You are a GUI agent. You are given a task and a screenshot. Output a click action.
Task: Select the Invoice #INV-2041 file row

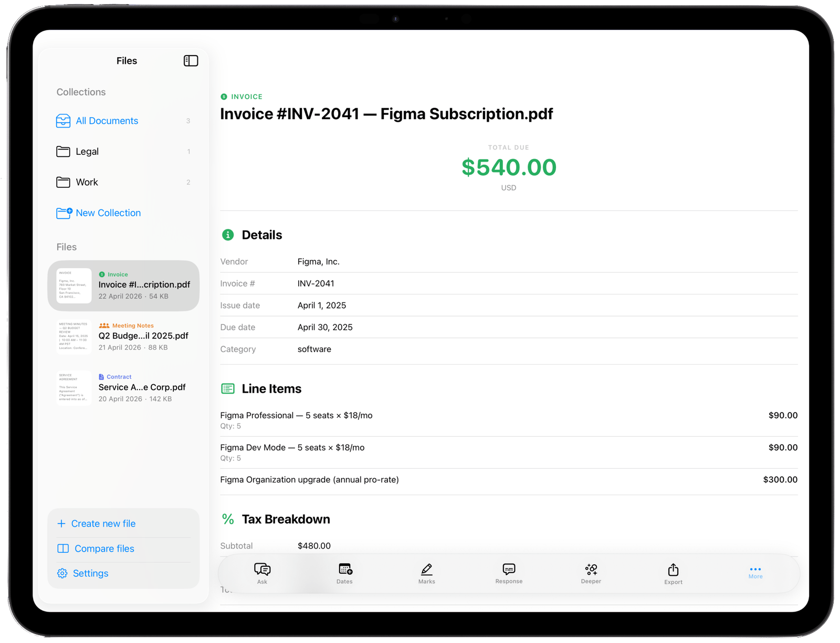click(123, 286)
